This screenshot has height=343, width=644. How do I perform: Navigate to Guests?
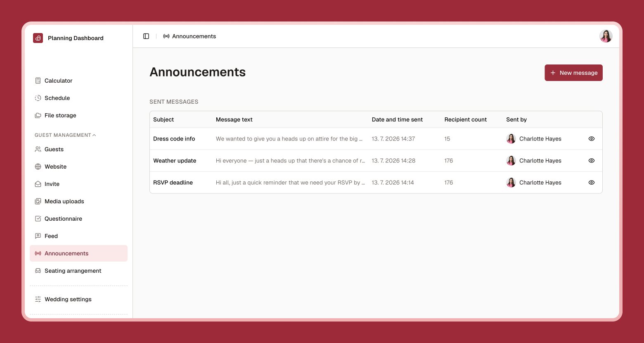[78, 149]
